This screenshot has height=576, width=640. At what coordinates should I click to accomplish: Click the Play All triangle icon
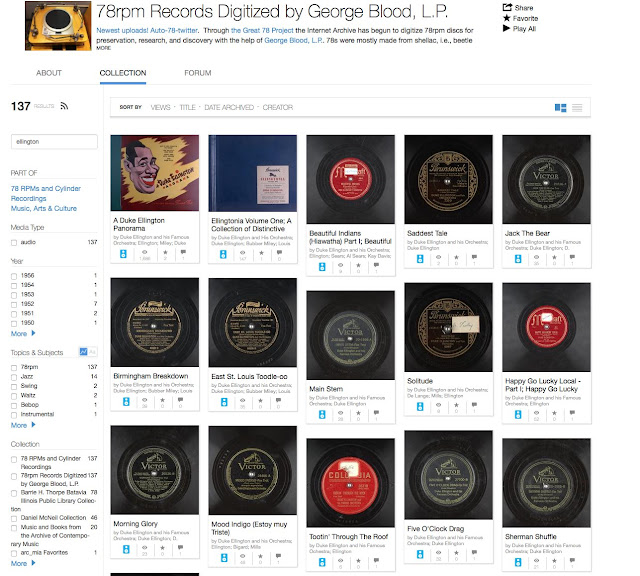pyautogui.click(x=507, y=29)
